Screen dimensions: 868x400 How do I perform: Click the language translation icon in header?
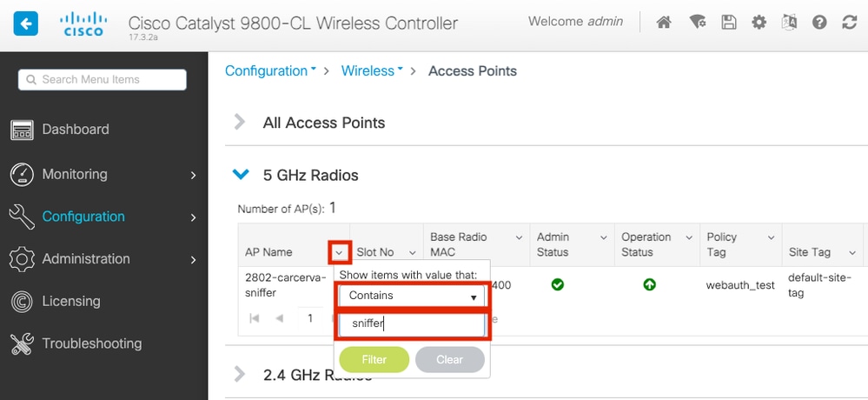(x=789, y=23)
